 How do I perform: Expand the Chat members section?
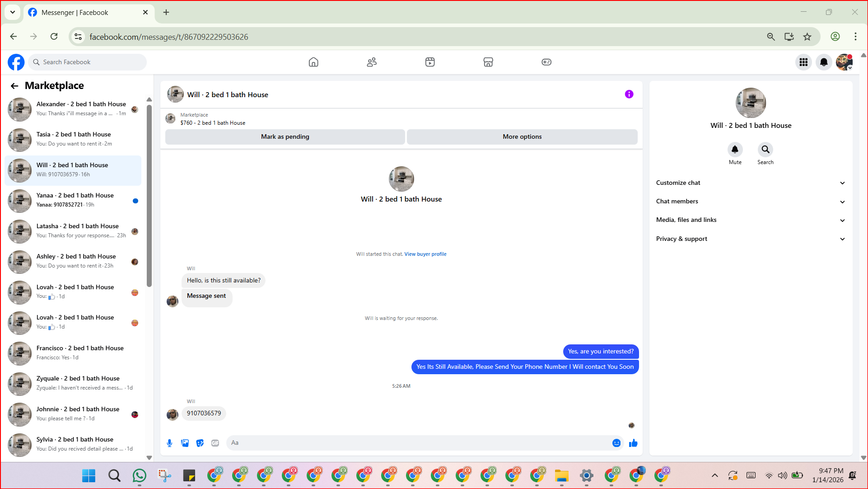click(x=750, y=202)
